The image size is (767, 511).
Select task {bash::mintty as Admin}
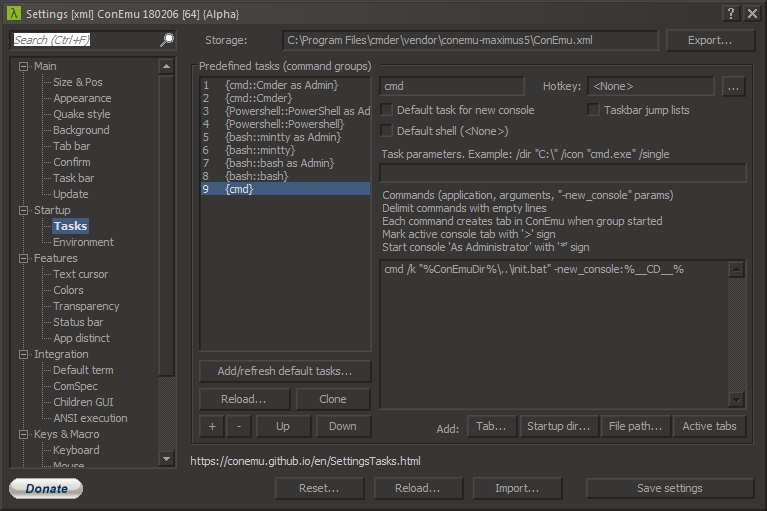coord(285,137)
